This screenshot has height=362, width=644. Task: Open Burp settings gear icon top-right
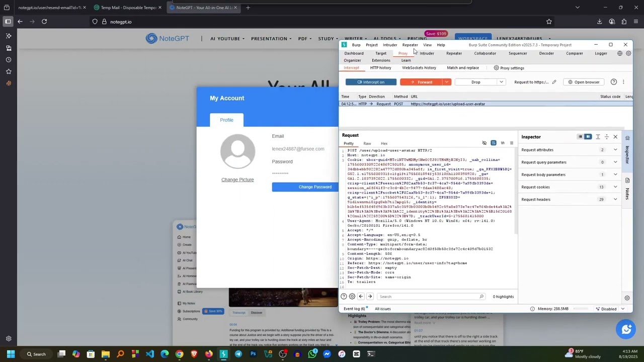point(628,53)
